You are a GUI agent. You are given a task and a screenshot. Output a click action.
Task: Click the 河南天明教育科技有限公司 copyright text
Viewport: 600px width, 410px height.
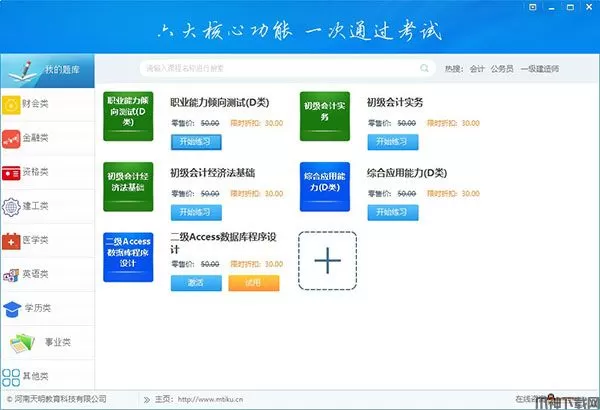(x=56, y=399)
